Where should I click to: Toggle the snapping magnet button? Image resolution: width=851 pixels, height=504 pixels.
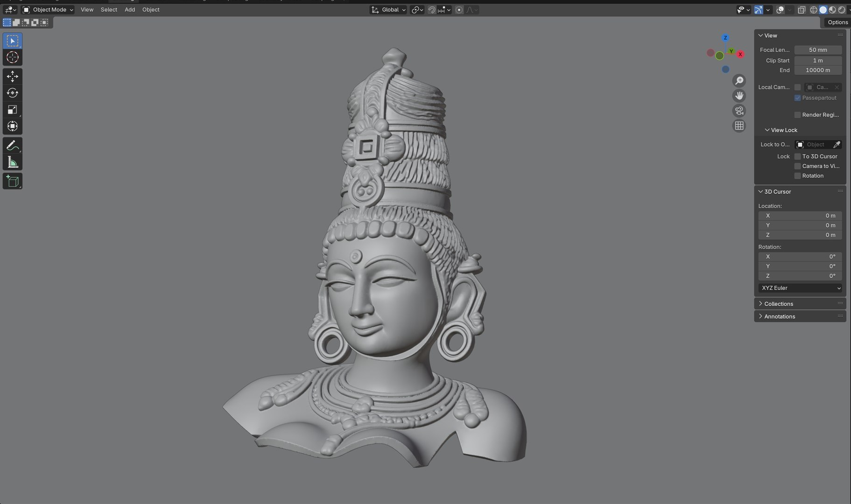click(432, 10)
